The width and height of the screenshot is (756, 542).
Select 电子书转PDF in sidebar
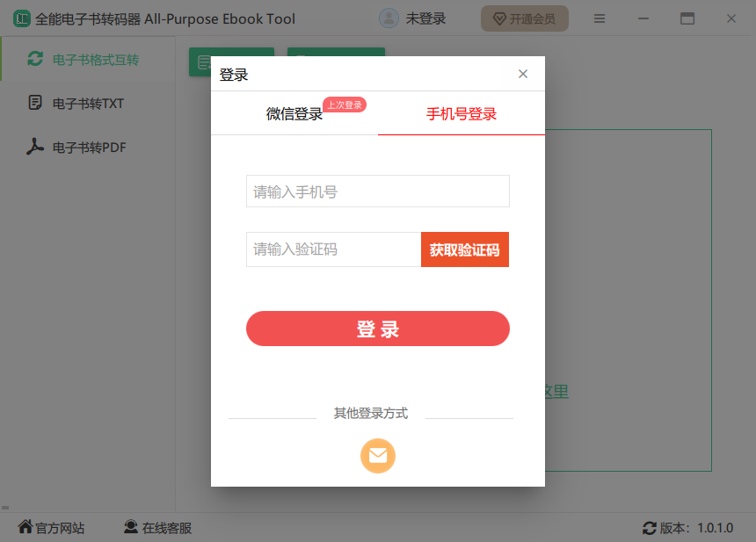click(88, 147)
